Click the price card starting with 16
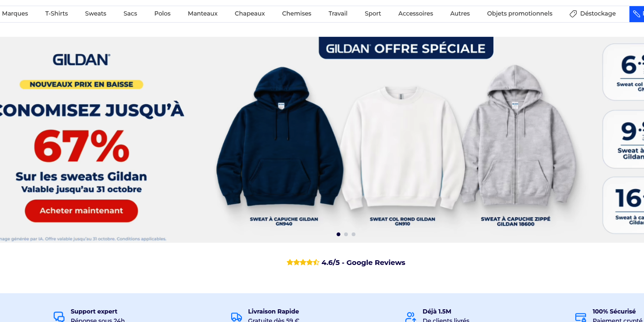The image size is (644, 322). 624,205
